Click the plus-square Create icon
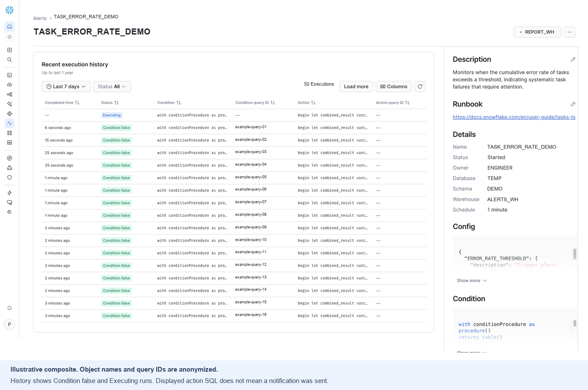Screen dimensions: 588x390 [x=10, y=50]
